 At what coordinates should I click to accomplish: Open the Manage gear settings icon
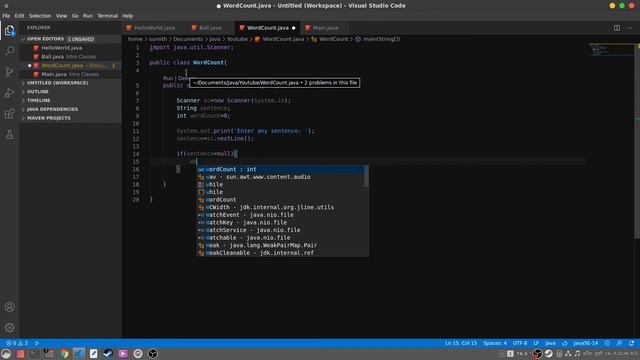pyautogui.click(x=9, y=327)
